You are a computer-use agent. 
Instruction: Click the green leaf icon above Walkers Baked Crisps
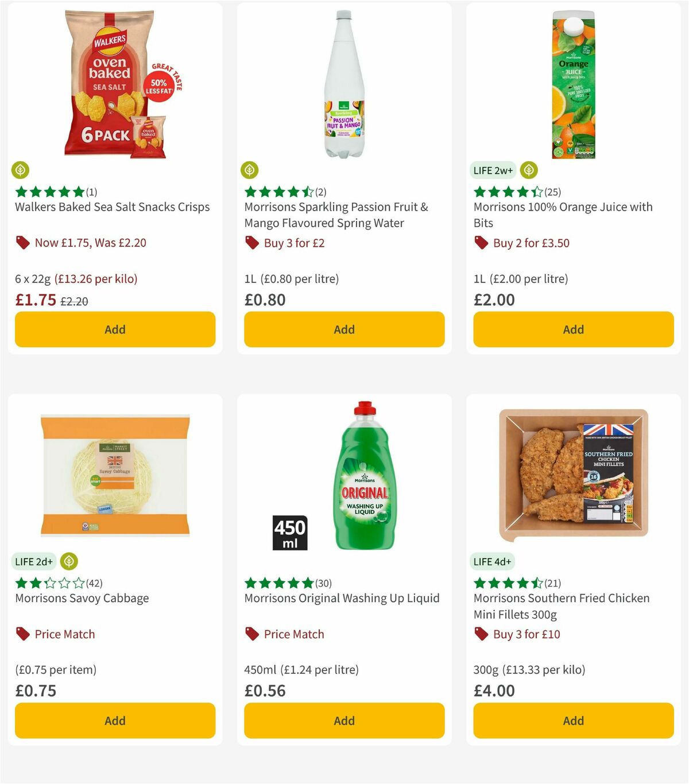coord(21,170)
